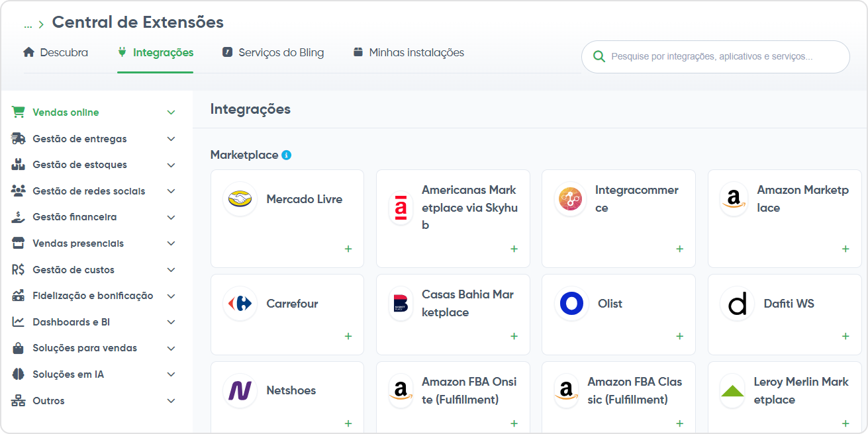
Task: Add Olist using its plus icon
Action: click(x=679, y=336)
